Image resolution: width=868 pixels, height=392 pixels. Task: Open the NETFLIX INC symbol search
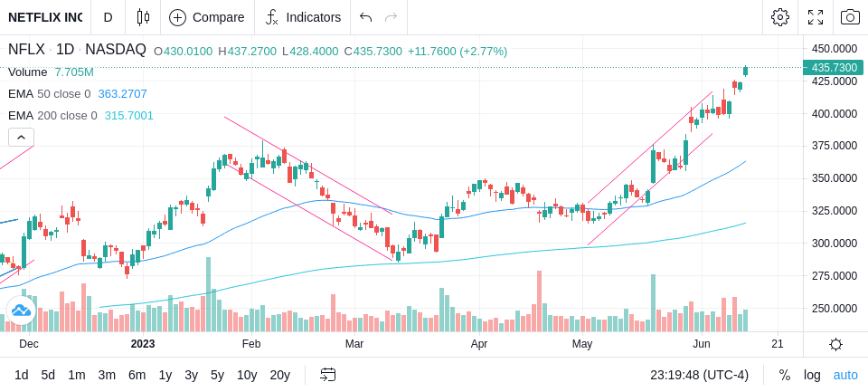[45, 17]
